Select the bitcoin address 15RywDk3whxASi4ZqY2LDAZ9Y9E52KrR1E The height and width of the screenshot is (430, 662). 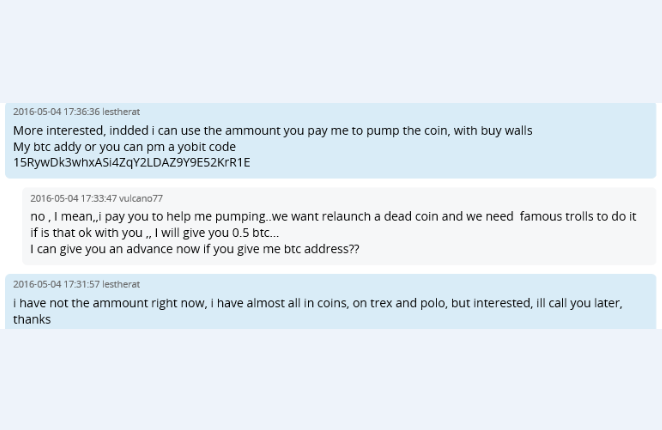pos(132,163)
